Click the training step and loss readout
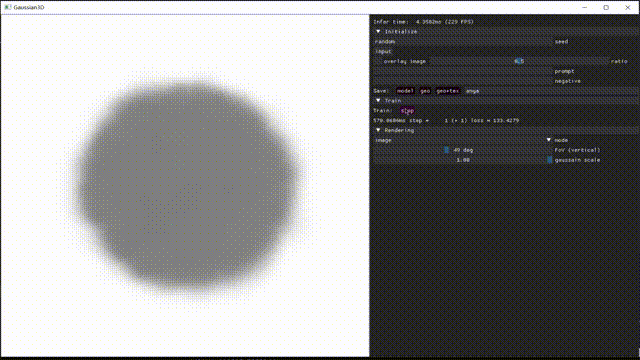 click(x=446, y=120)
